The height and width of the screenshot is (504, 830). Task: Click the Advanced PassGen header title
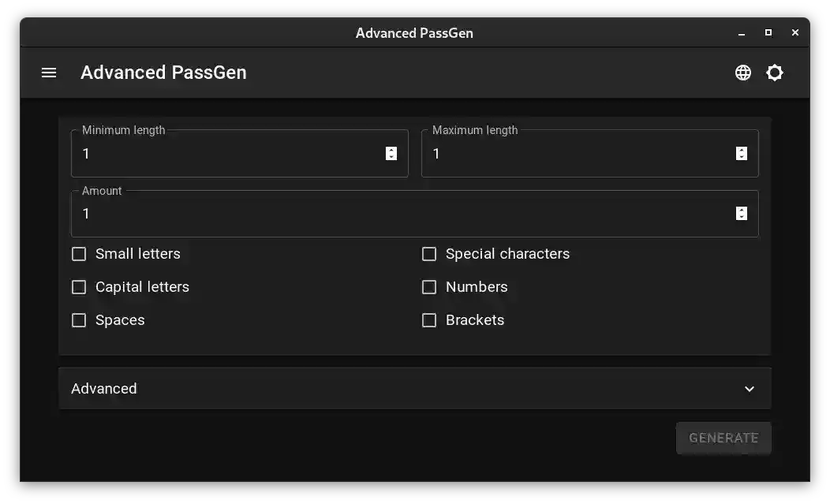tap(163, 72)
